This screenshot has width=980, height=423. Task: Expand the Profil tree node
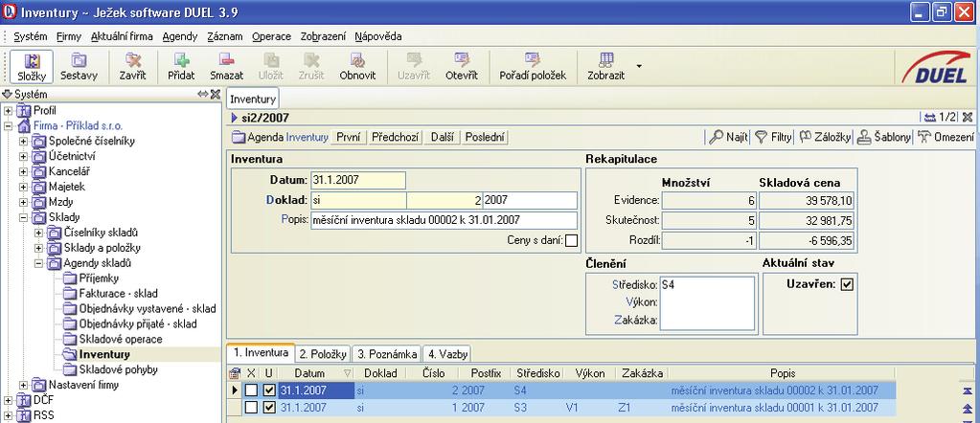tap(8, 111)
